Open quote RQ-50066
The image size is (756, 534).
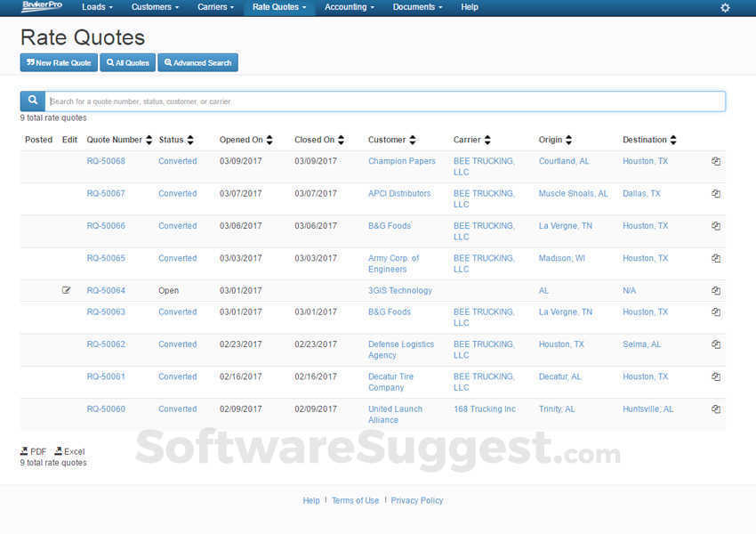(x=106, y=226)
